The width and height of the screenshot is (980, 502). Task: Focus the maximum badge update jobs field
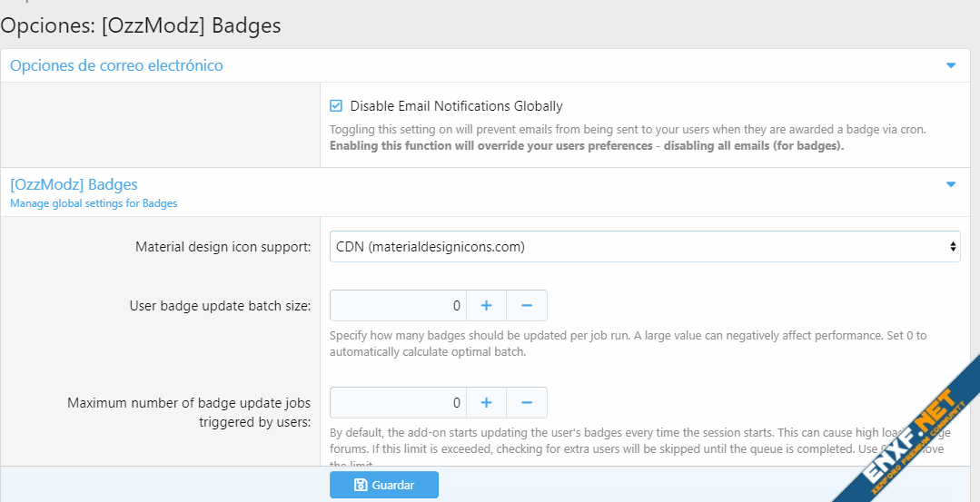pyautogui.click(x=398, y=402)
